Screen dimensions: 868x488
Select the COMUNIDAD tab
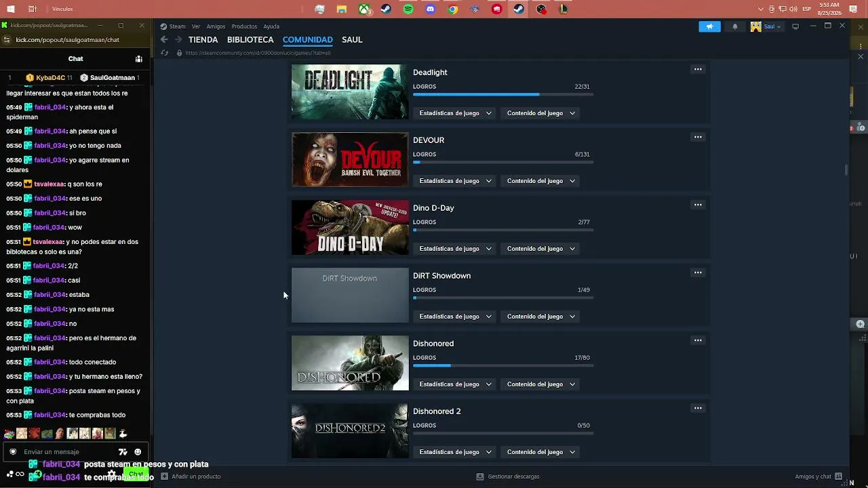pyautogui.click(x=308, y=40)
